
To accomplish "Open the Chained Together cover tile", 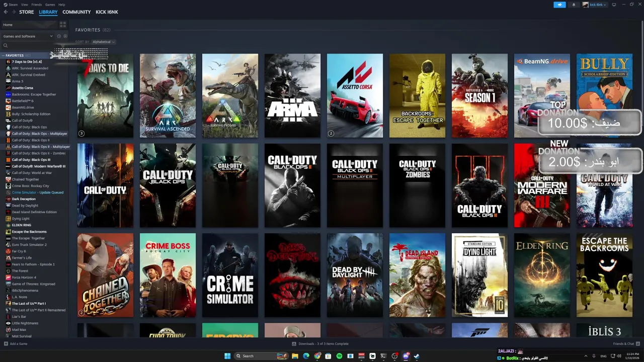I will point(105,275).
